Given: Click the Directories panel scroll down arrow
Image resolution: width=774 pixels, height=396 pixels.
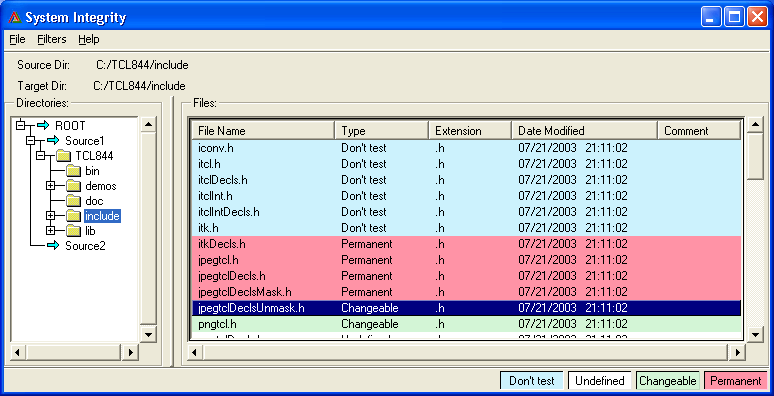Looking at the screenshot, I should [148, 334].
